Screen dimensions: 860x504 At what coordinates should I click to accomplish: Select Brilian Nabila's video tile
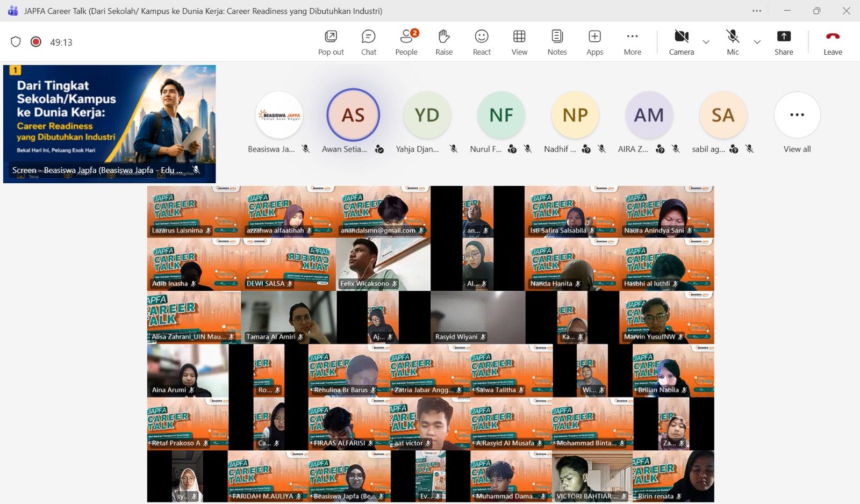click(673, 371)
